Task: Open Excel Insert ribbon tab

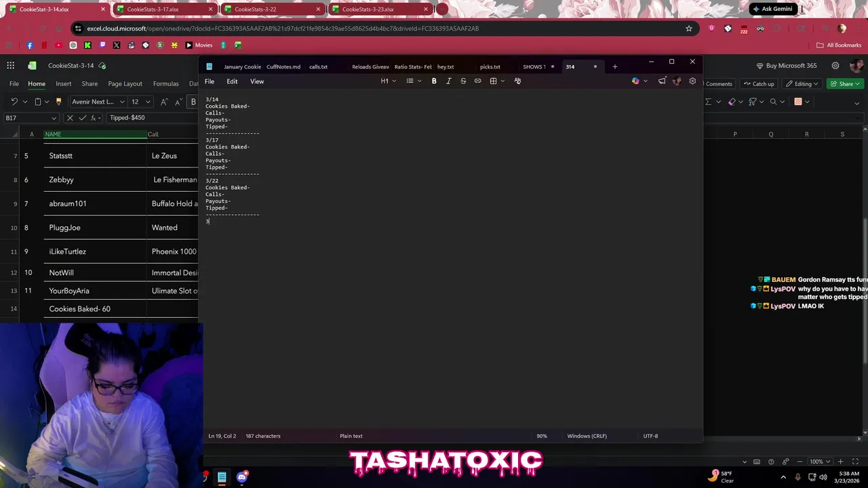Action: (x=64, y=84)
